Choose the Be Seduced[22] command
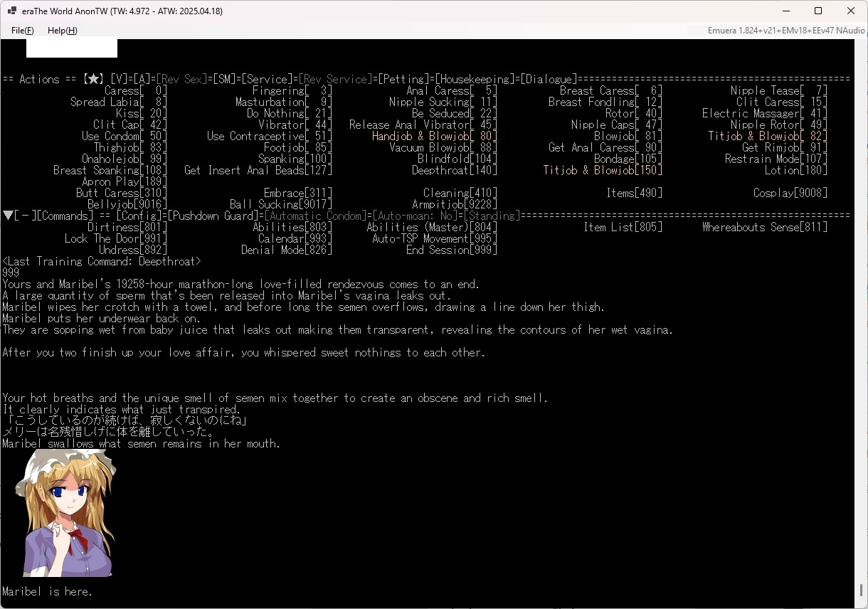The width and height of the screenshot is (868, 609). pyautogui.click(x=455, y=113)
